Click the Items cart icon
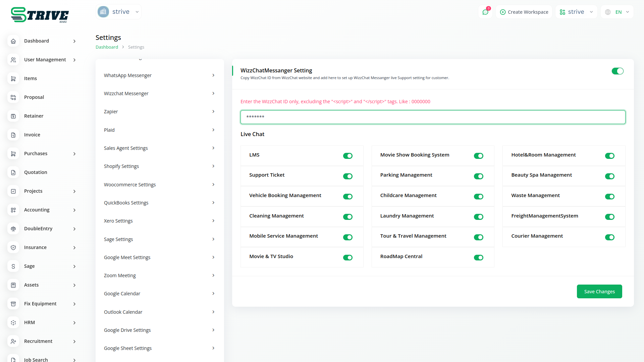 click(13, 78)
